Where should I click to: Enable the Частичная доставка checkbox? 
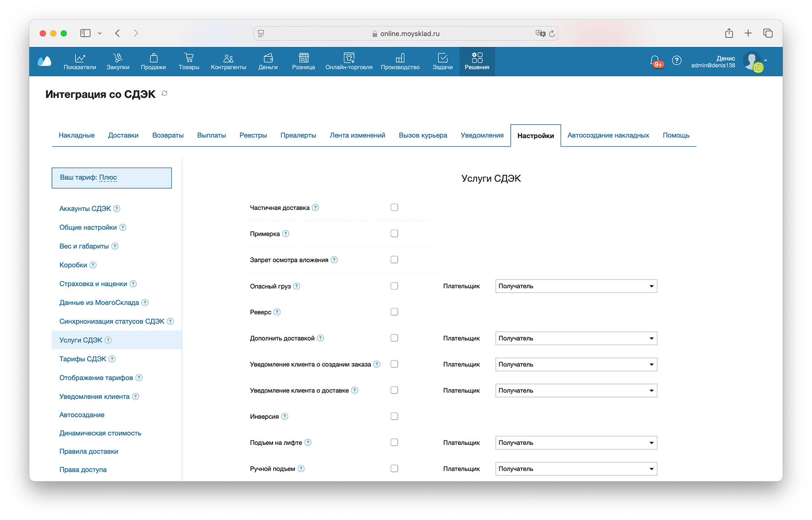[394, 207]
